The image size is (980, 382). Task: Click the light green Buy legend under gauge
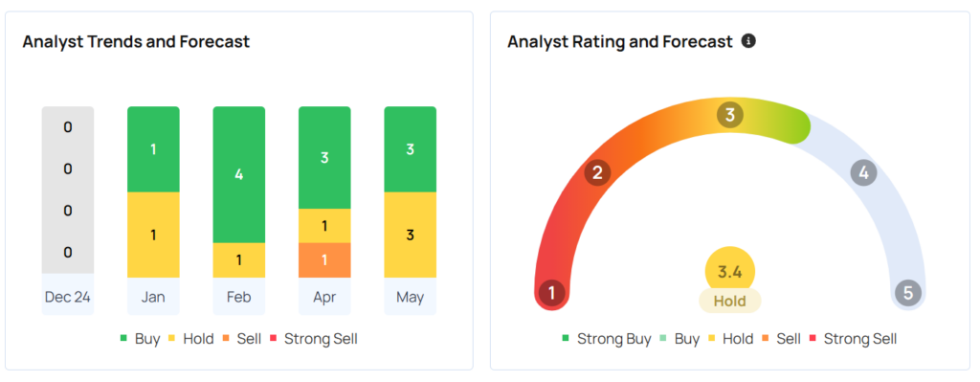(679, 340)
